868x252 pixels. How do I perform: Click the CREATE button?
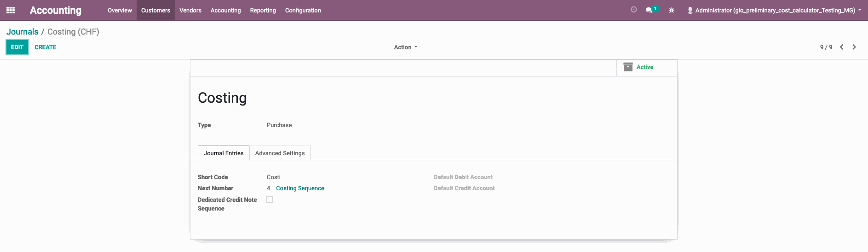coord(46,47)
